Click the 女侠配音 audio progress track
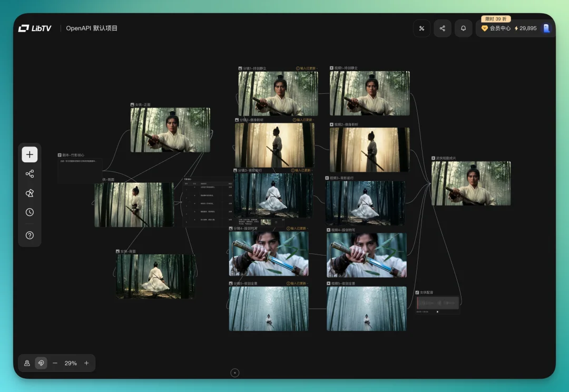Viewport: 569px width, 392px height. pyautogui.click(x=437, y=303)
